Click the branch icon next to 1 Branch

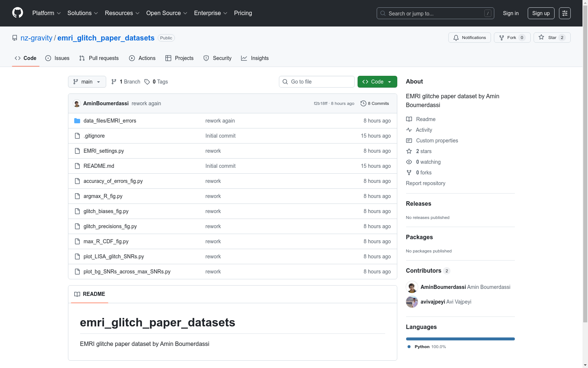[x=114, y=82]
